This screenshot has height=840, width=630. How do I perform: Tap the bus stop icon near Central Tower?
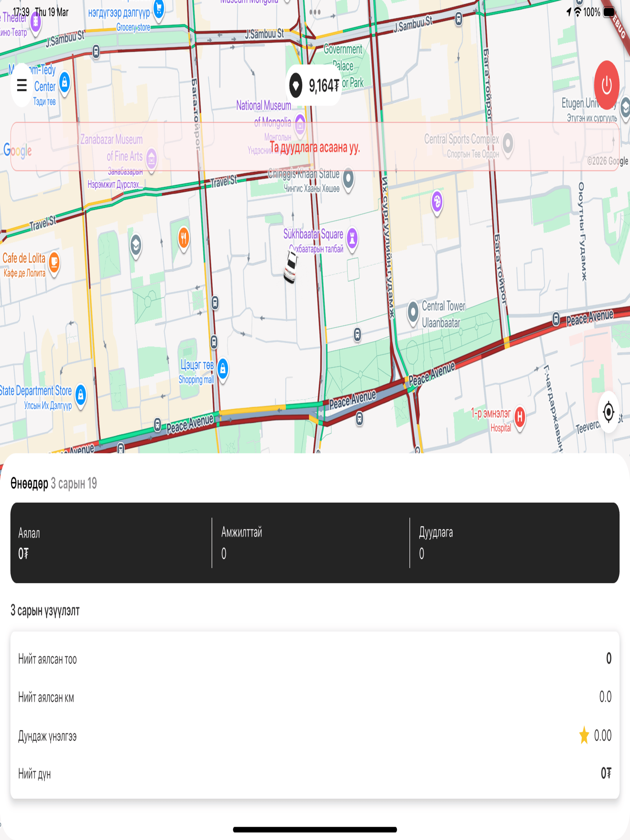[x=357, y=335]
